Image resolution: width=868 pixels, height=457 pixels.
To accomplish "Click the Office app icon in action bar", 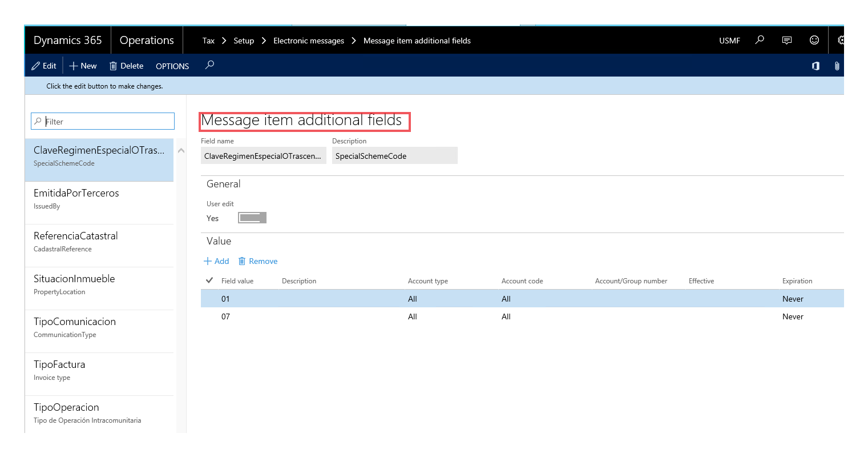I will (x=816, y=66).
